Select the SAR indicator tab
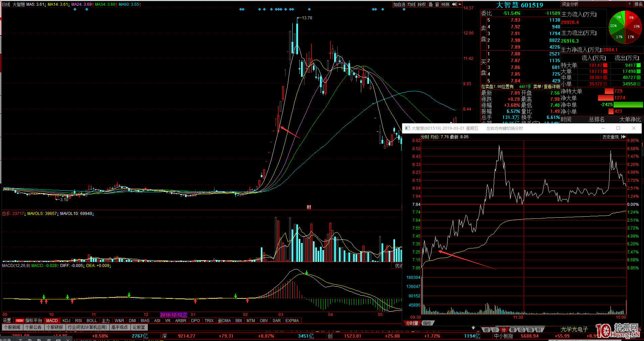Viewport: 644px width, 341px height. tap(277, 320)
